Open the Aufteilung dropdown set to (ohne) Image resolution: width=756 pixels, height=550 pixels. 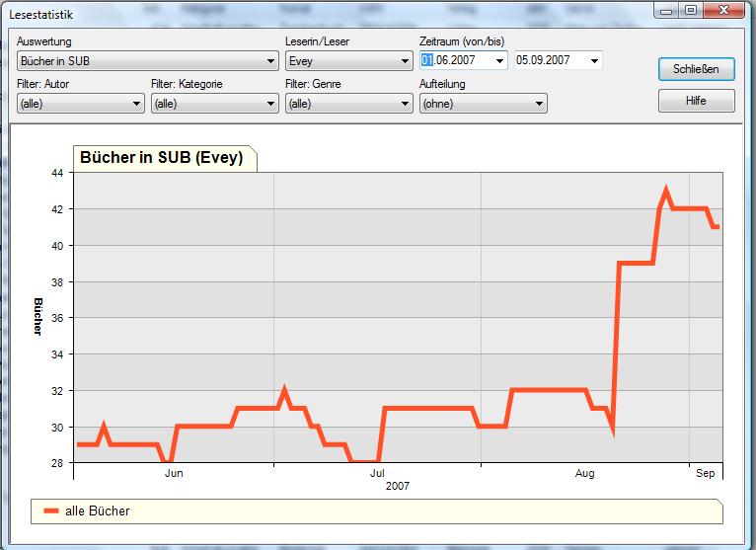pyautogui.click(x=539, y=104)
